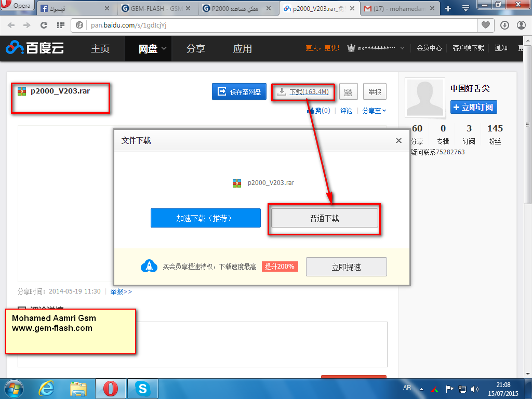The width and height of the screenshot is (532, 399).
Task: Click the site info badge icon
Action: click(x=79, y=25)
